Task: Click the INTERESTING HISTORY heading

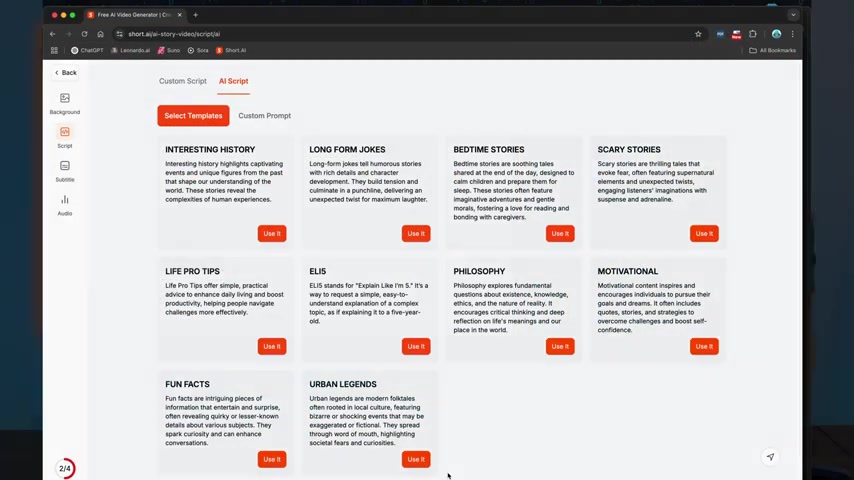Action: tap(210, 149)
